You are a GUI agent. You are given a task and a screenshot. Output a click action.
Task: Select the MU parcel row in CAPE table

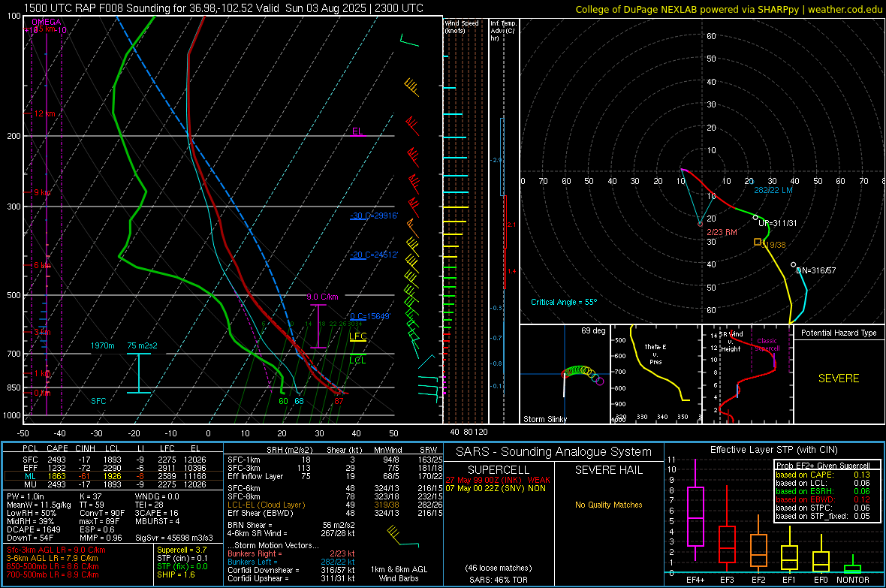(113, 484)
